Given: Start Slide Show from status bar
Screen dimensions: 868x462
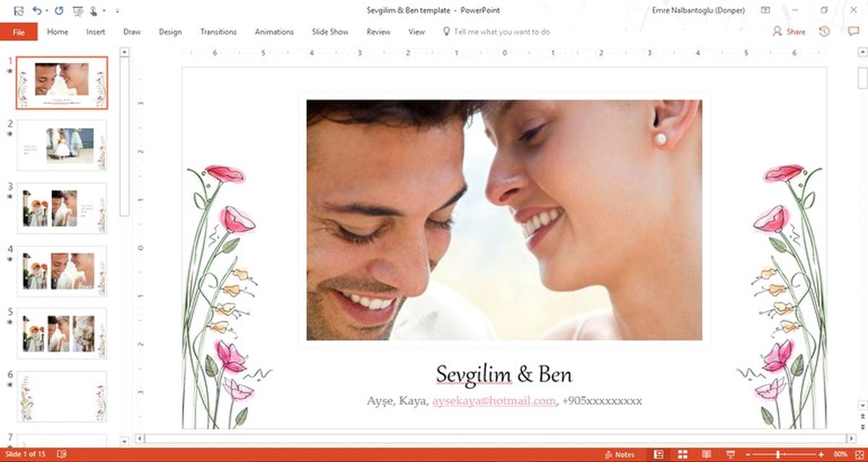Looking at the screenshot, I should coord(729,455).
